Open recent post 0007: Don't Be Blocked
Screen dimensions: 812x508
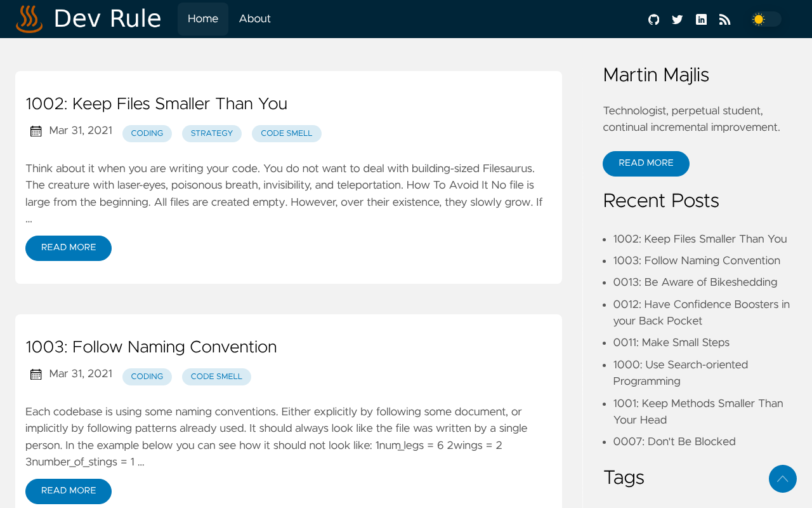coord(674,442)
